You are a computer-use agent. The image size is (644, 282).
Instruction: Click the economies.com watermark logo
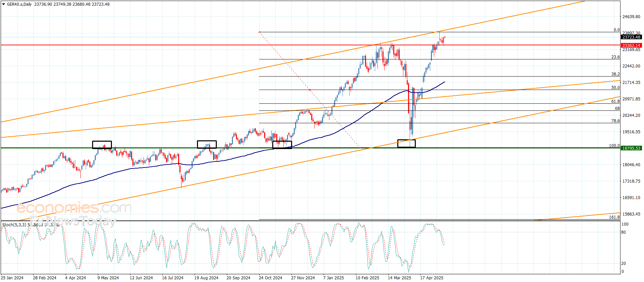pyautogui.click(x=74, y=208)
